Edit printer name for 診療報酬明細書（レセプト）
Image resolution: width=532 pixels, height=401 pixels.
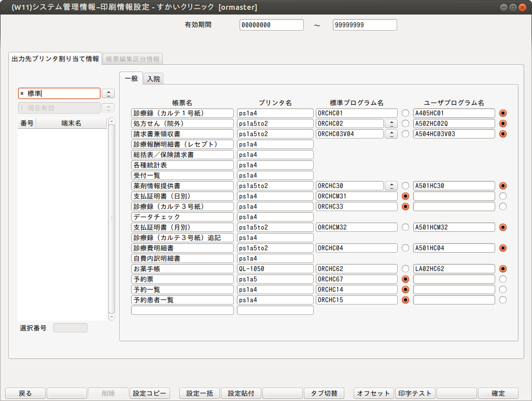(x=275, y=144)
